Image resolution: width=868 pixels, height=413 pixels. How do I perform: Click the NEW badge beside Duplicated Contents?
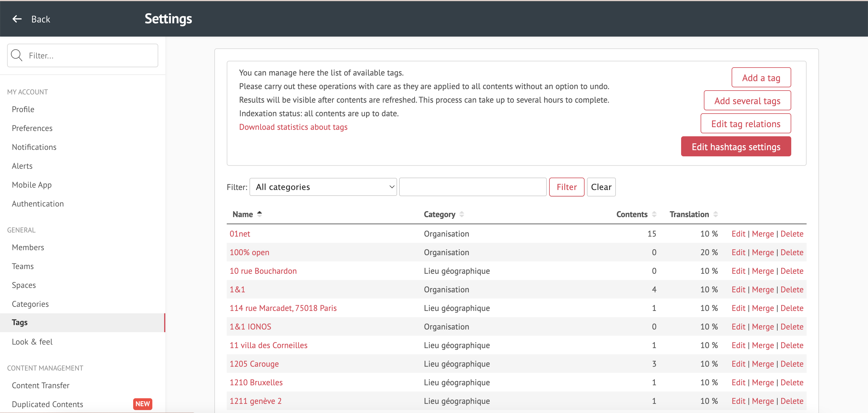coord(143,404)
